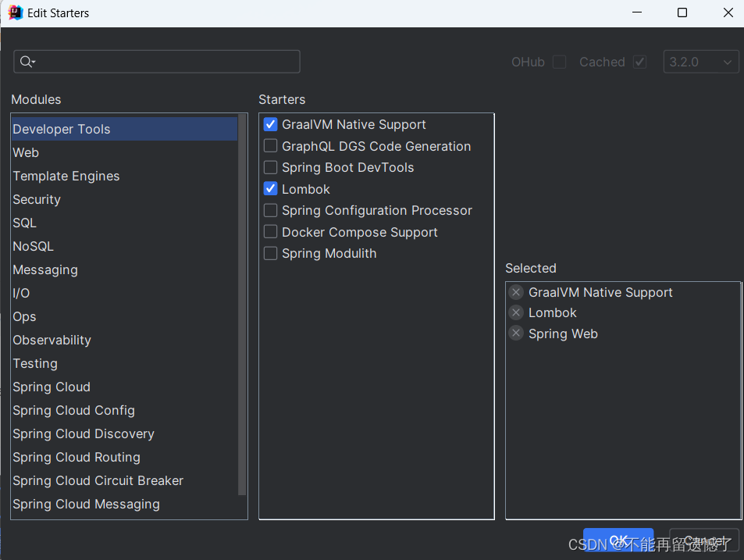Minimize the Edit Starters window
Screen dimensions: 744x560
pyautogui.click(x=637, y=12)
